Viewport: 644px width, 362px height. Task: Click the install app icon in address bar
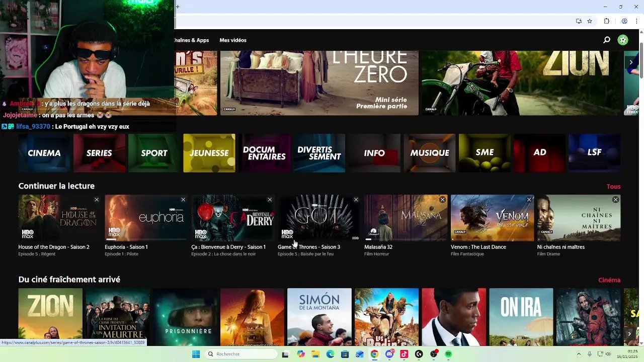tap(579, 21)
